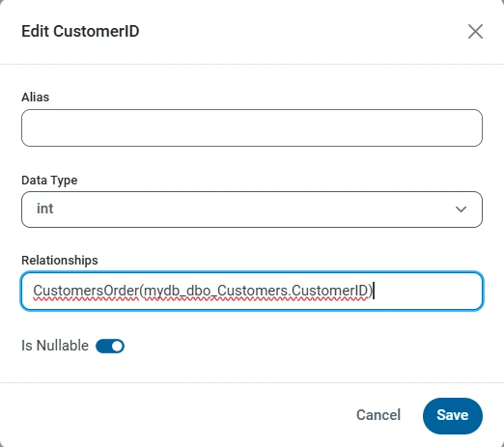The image size is (504, 447).
Task: Toggle the Is Nullable switch
Action: pyautogui.click(x=110, y=347)
